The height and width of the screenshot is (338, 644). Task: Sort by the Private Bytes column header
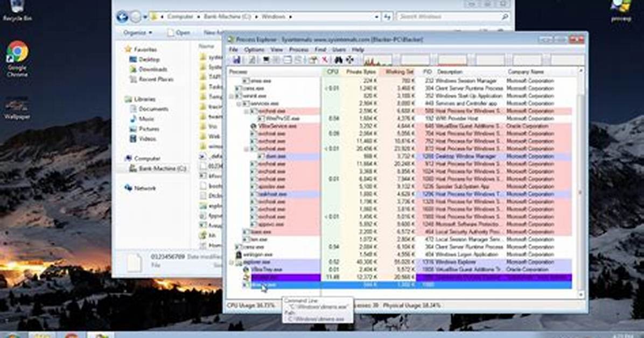360,72
